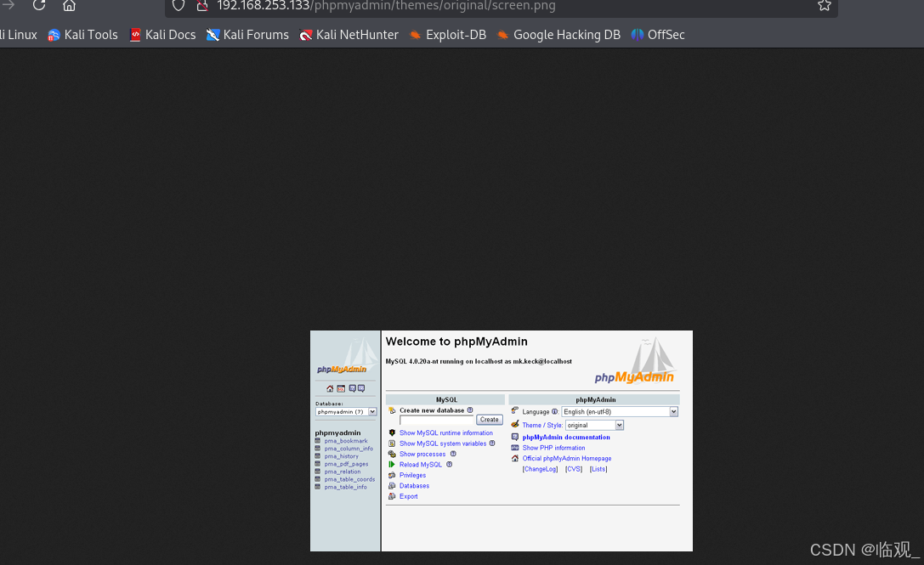Open the Databases link

click(414, 486)
